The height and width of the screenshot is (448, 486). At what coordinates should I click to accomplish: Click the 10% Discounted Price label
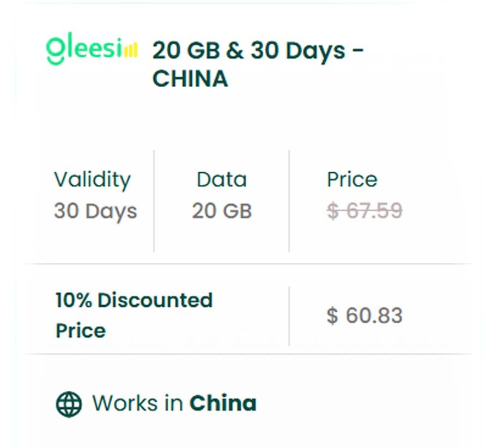pyautogui.click(x=133, y=315)
